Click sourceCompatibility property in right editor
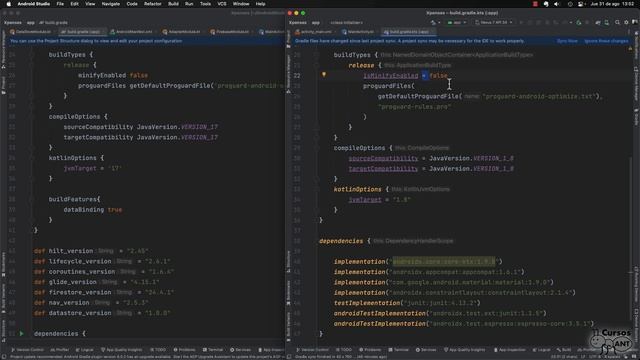Image resolution: width=640 pixels, height=360 pixels. [x=383, y=158]
